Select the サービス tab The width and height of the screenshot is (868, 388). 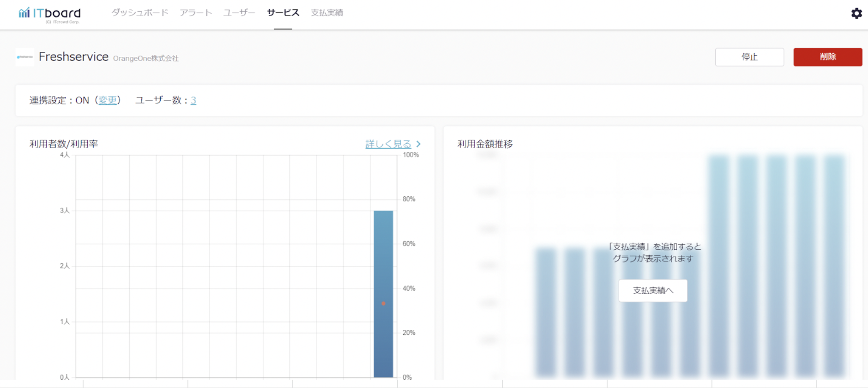(x=283, y=13)
